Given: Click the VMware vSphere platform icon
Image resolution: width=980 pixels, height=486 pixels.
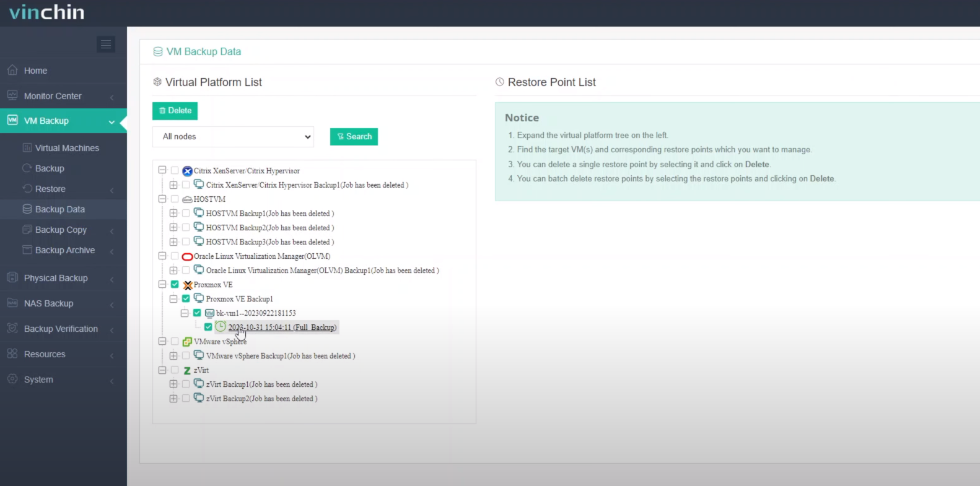Looking at the screenshot, I should [x=187, y=342].
